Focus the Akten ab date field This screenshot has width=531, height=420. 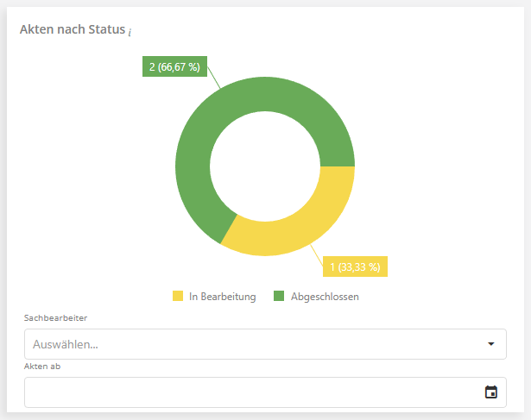coord(250,392)
